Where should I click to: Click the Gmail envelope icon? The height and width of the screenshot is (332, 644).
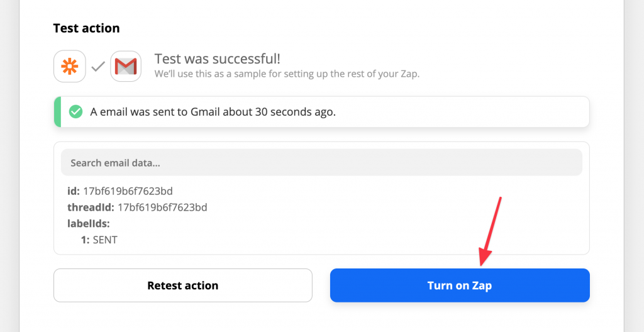[x=126, y=66]
